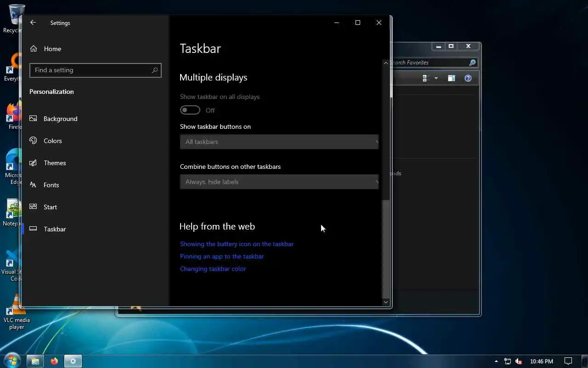Viewport: 588px width, 368px height.
Task: Click the Help from the web heading
Action: pos(217,226)
